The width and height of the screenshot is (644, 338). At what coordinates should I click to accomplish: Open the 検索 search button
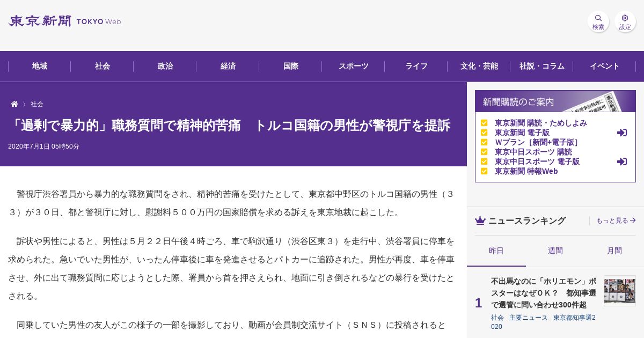598,21
